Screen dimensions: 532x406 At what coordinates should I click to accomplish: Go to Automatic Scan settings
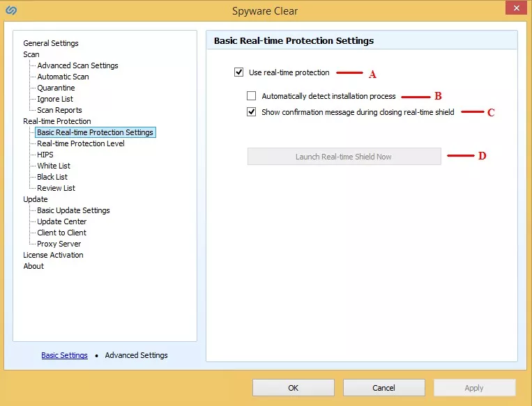tap(63, 77)
